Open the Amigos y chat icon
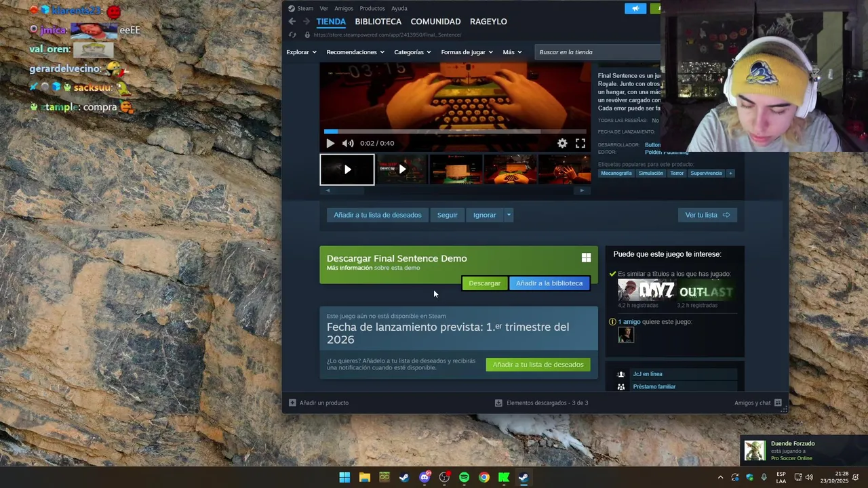The image size is (868, 488). pos(778,403)
